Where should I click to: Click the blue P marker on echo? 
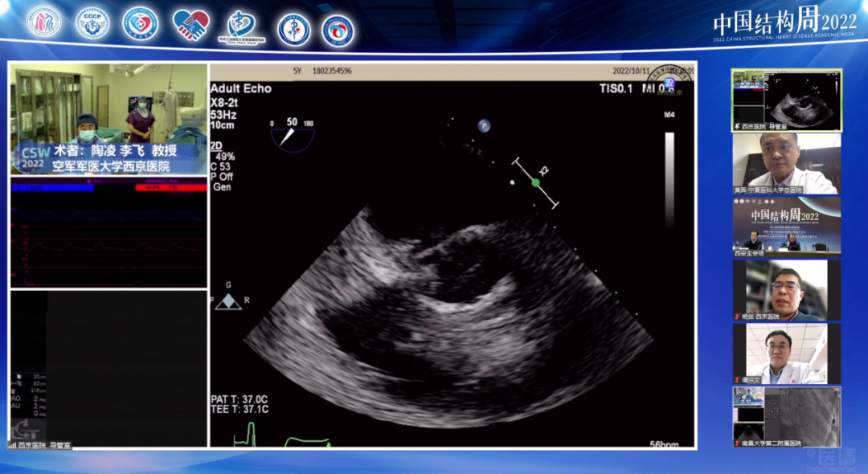(x=484, y=125)
